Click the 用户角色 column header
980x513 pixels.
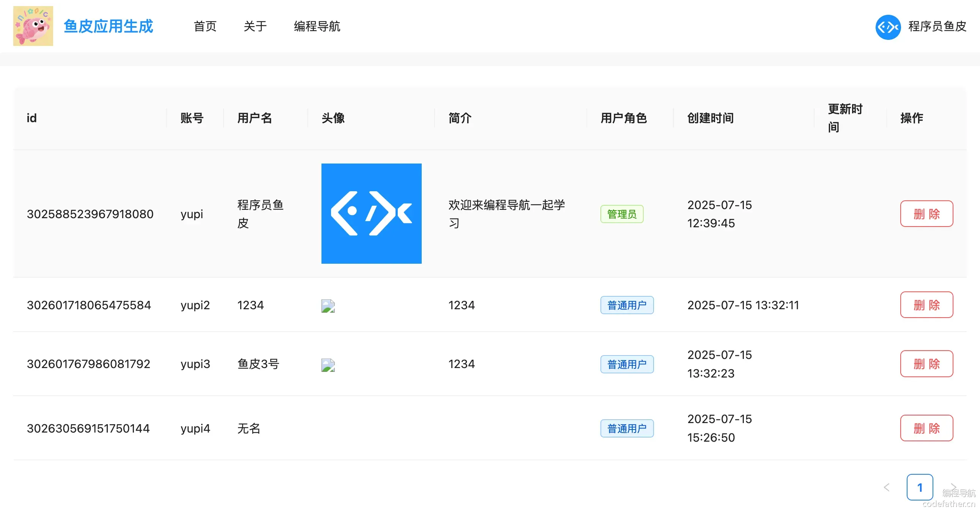(x=624, y=118)
